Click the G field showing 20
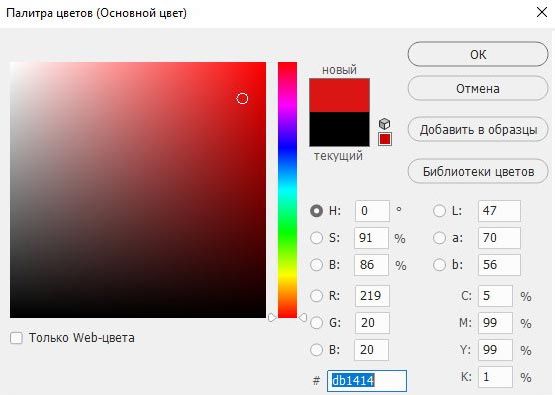555x395 pixels. [x=372, y=322]
